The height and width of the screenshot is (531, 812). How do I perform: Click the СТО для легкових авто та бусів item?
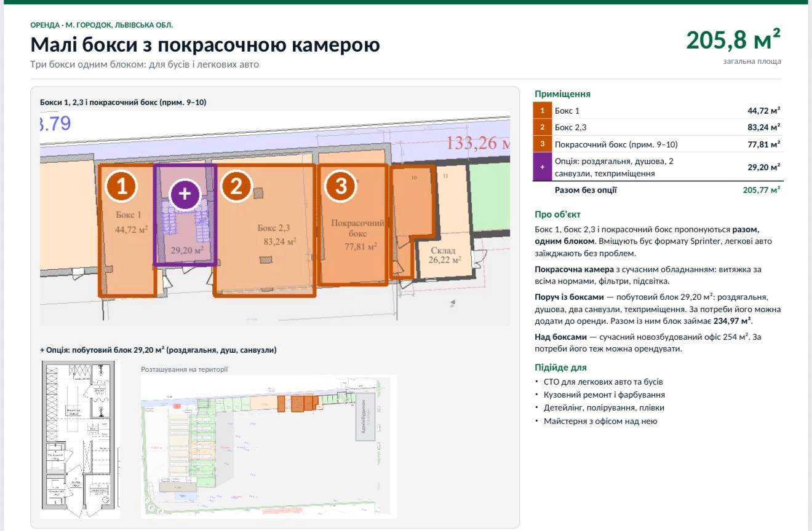pos(603,382)
